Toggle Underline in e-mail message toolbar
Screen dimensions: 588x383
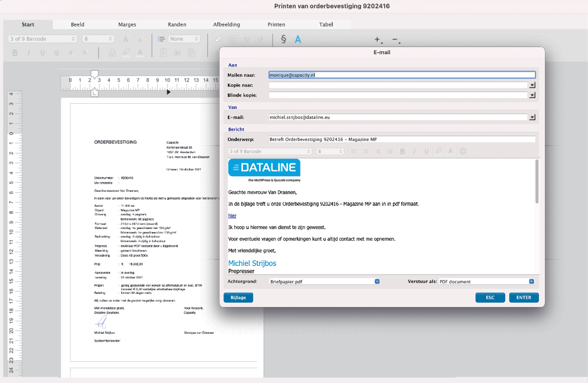pyautogui.click(x=426, y=152)
